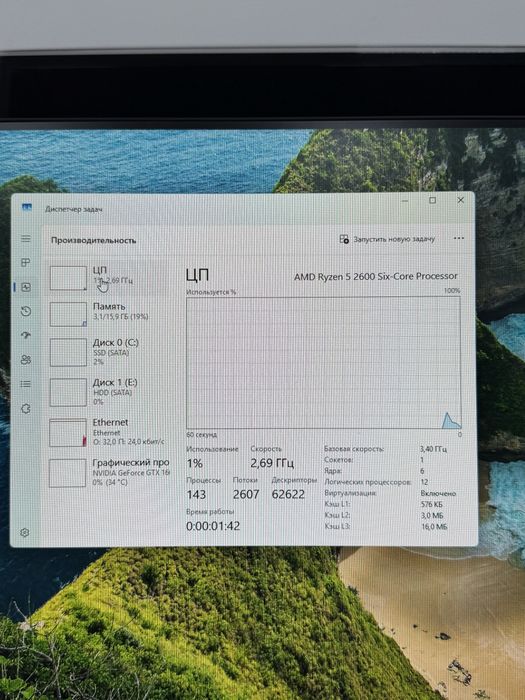Open the Details list icon in sidebar

[26, 384]
